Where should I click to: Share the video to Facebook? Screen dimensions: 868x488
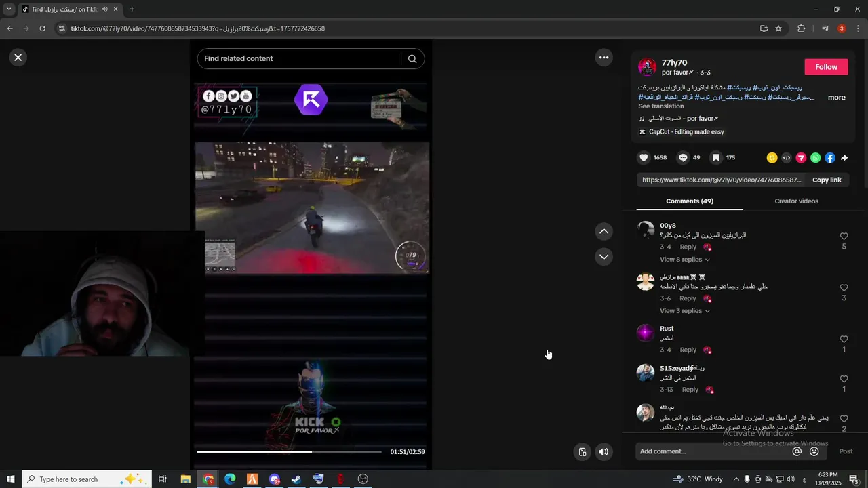[x=829, y=158]
